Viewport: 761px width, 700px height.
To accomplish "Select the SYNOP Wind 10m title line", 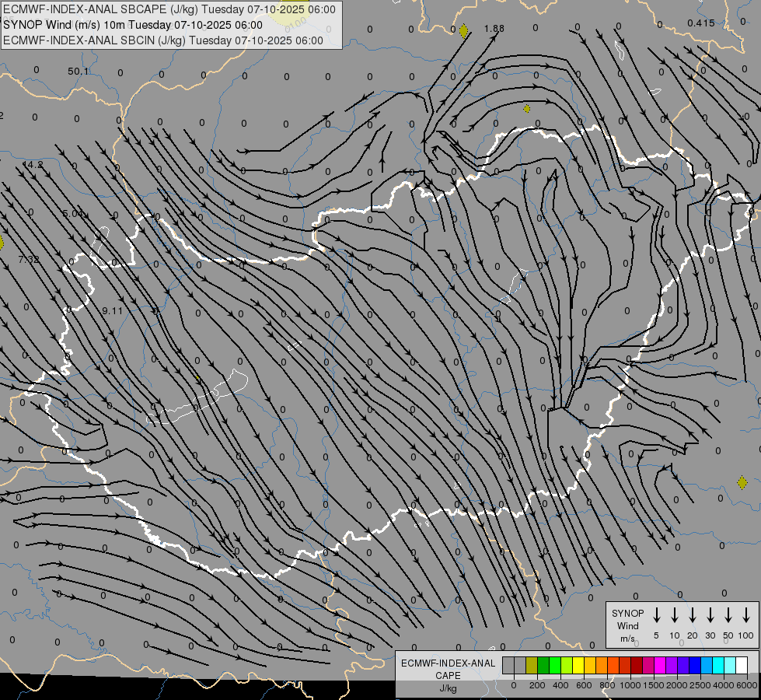I will [138, 25].
